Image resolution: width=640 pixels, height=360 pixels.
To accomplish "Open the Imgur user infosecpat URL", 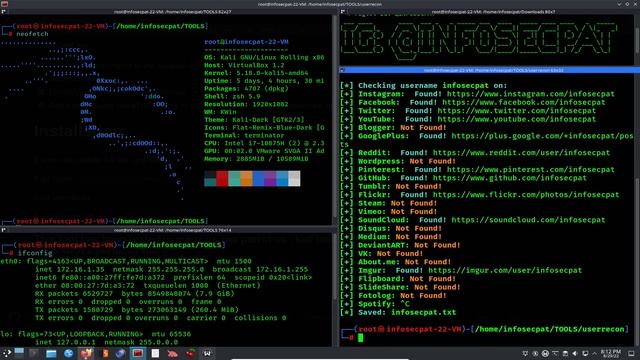I will point(505,270).
